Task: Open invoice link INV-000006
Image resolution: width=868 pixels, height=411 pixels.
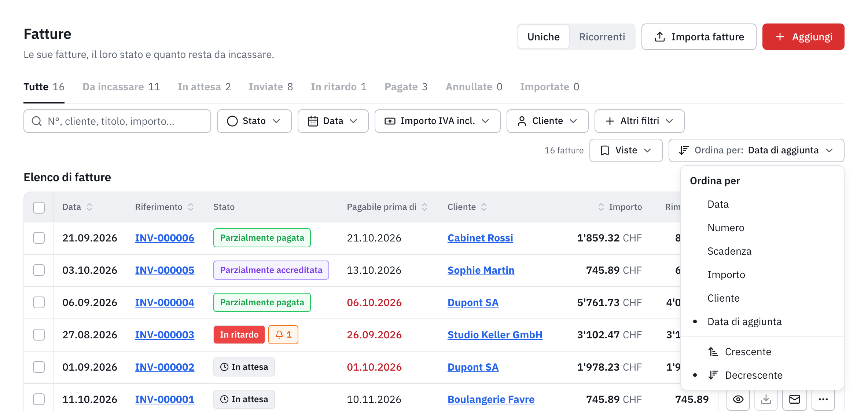Action: click(x=165, y=238)
